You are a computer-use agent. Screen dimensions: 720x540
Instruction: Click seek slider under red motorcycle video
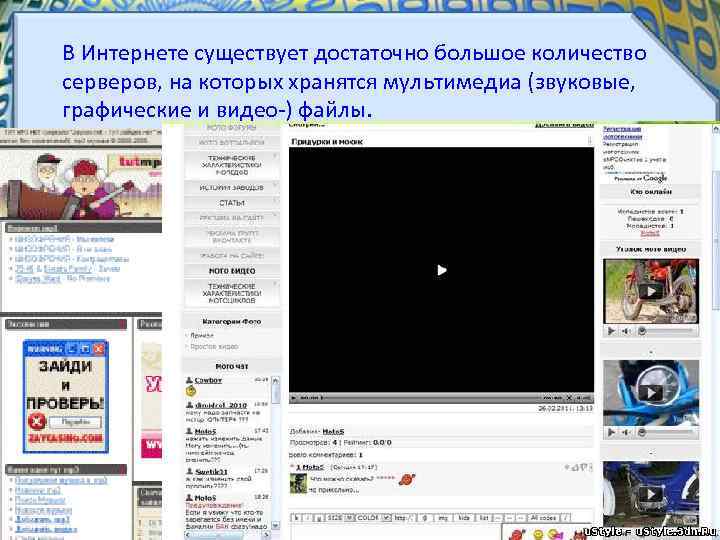(x=666, y=331)
